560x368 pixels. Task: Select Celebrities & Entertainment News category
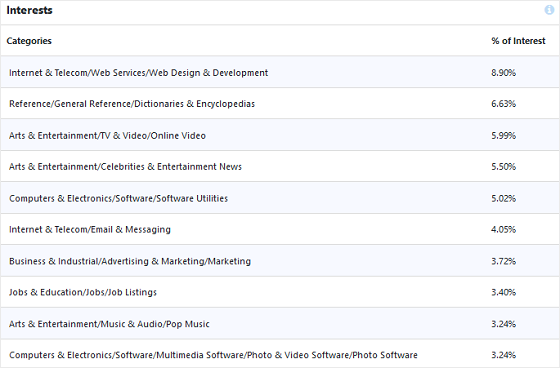click(280, 166)
